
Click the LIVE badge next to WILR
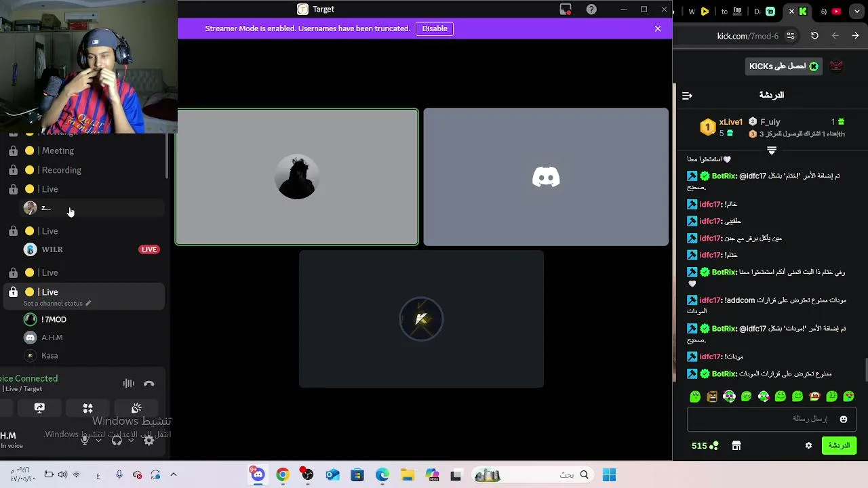point(149,249)
